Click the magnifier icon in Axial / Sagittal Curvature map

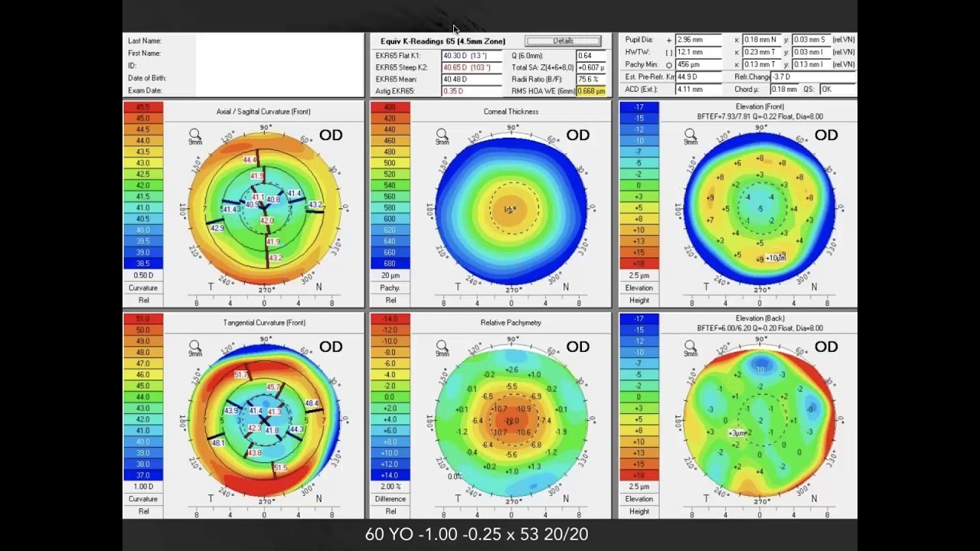point(195,134)
